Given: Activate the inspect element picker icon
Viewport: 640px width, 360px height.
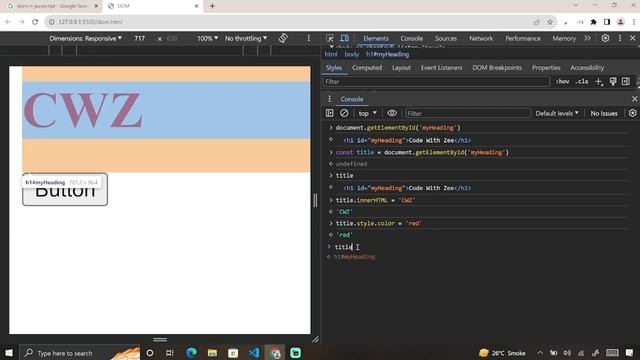Looking at the screenshot, I should pos(330,38).
